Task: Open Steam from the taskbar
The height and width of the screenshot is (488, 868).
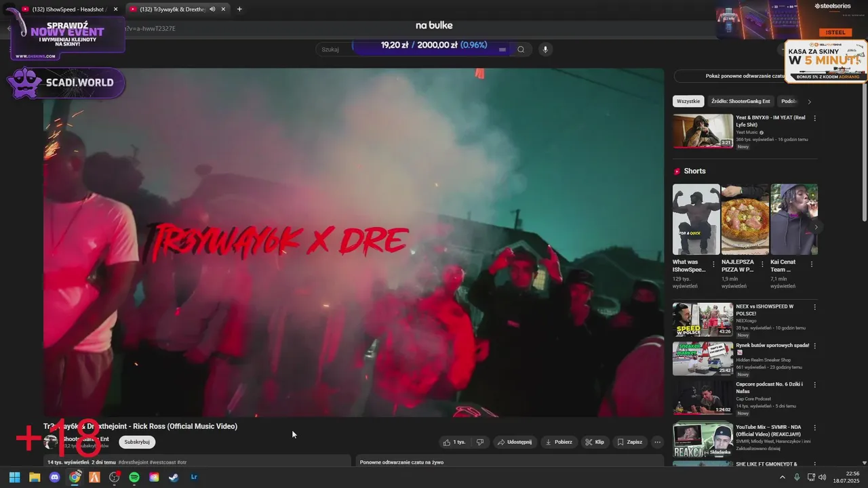Action: [174, 477]
